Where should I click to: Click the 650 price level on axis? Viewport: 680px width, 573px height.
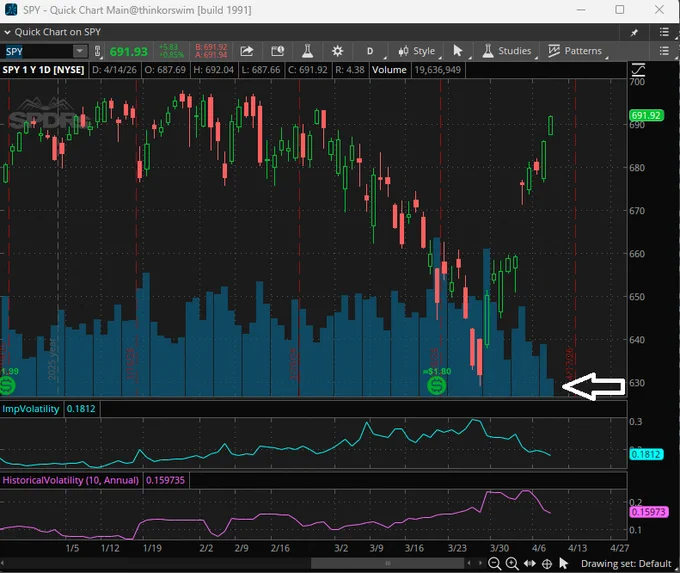[x=637, y=297]
